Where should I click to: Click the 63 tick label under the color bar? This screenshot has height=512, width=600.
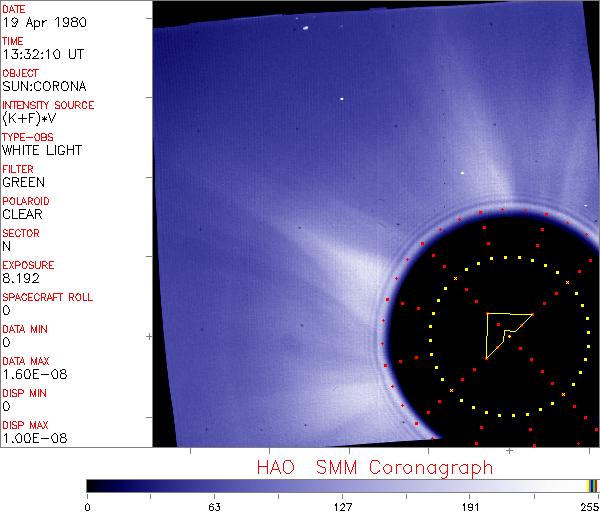pyautogui.click(x=213, y=505)
